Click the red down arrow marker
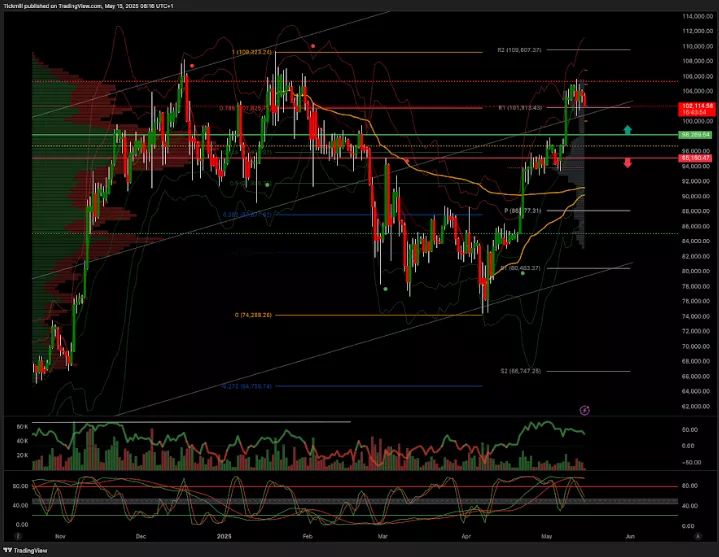Viewport: 719px width, 557px height. [x=627, y=163]
